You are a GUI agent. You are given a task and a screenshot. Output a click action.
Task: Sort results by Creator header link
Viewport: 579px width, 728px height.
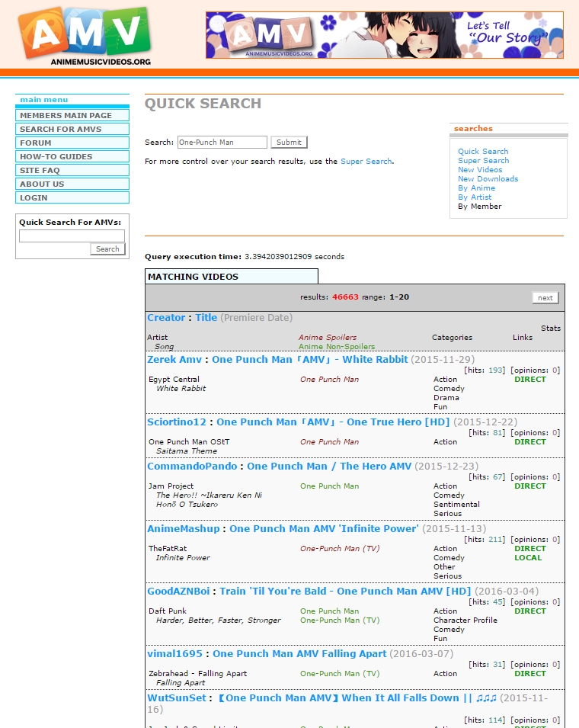click(x=166, y=318)
